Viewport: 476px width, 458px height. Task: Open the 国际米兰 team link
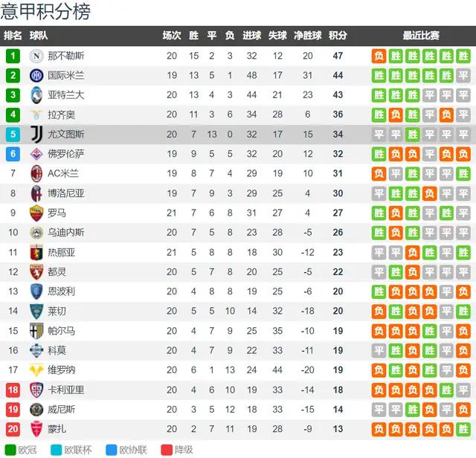pyautogui.click(x=66, y=75)
